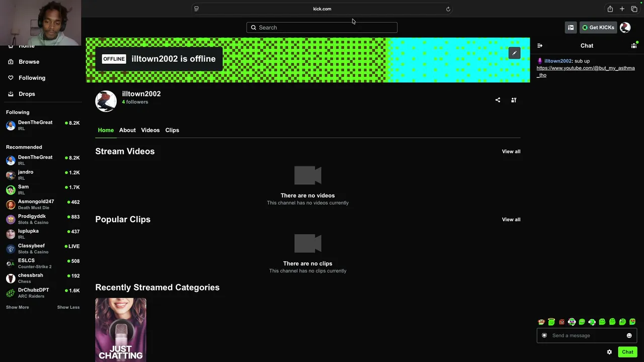Open luplupka recommended channel
644x362 pixels.
(x=43, y=234)
